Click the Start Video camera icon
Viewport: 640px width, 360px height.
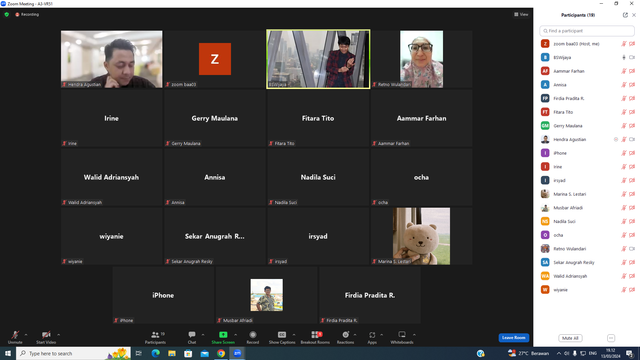pyautogui.click(x=46, y=335)
